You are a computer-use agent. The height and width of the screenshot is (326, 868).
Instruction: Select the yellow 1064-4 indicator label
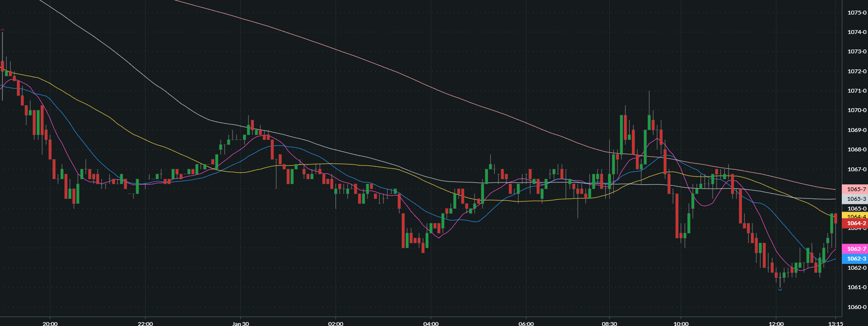[x=856, y=216]
